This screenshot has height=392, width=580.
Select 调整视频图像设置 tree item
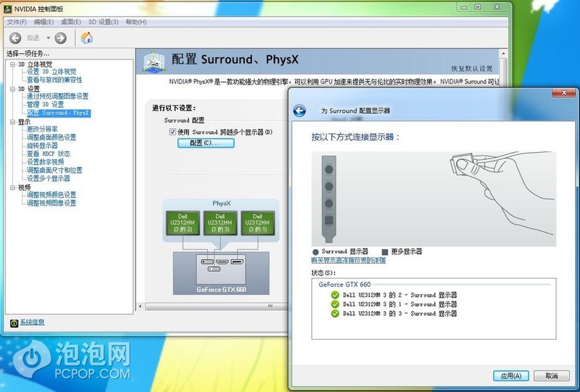pos(52,203)
